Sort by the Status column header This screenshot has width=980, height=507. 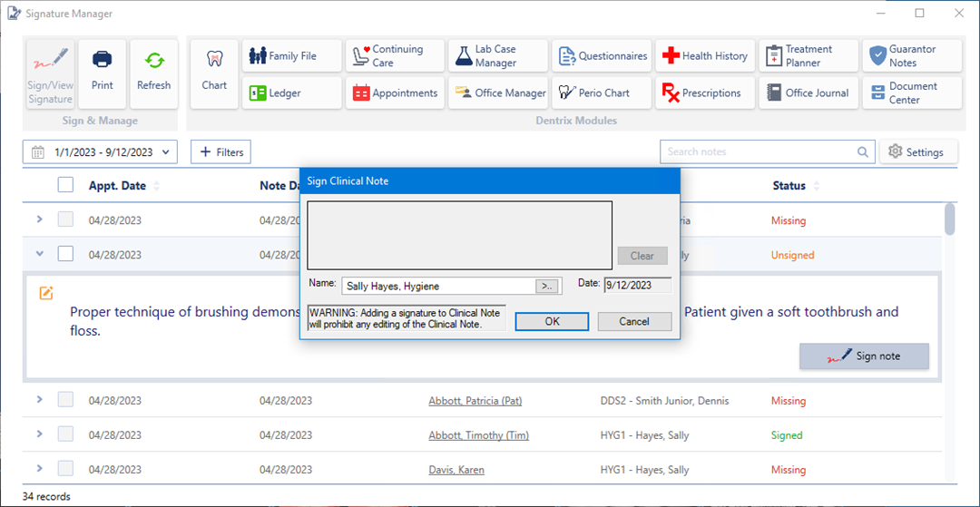[x=789, y=186]
